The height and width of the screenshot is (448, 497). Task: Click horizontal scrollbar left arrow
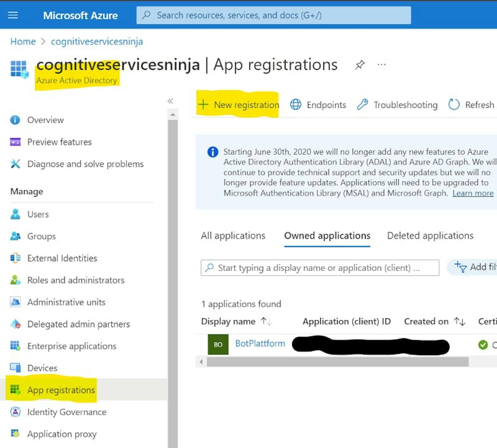pos(201,362)
